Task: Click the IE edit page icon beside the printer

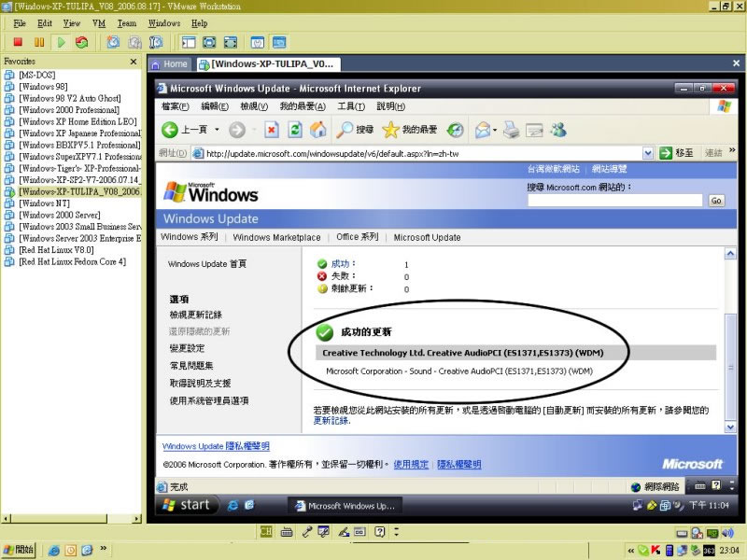Action: click(x=534, y=130)
